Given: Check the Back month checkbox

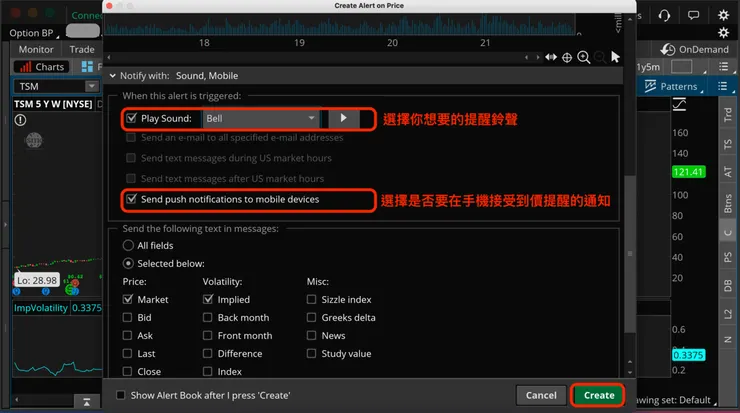Looking at the screenshot, I should tap(208, 317).
